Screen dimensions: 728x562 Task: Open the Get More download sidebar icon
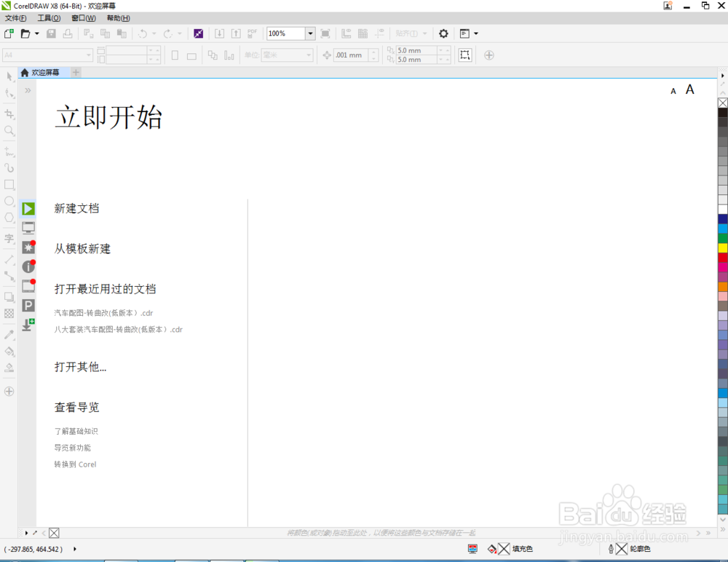click(28, 325)
